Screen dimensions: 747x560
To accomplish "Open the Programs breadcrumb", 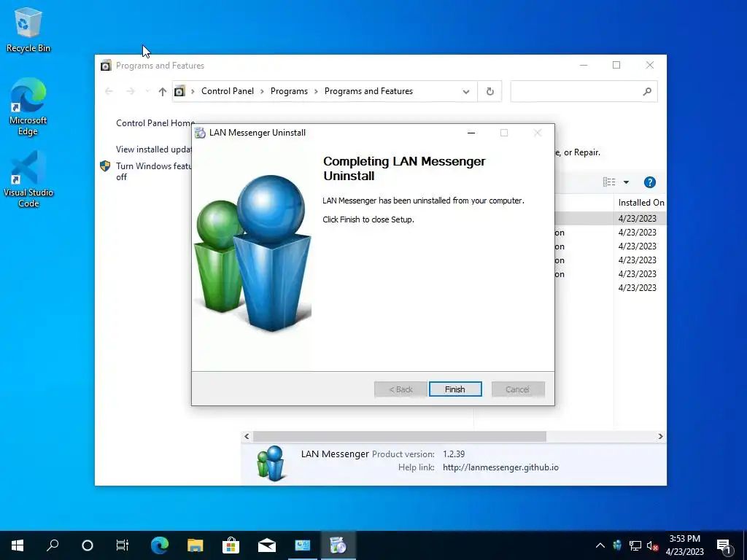I will 289,91.
